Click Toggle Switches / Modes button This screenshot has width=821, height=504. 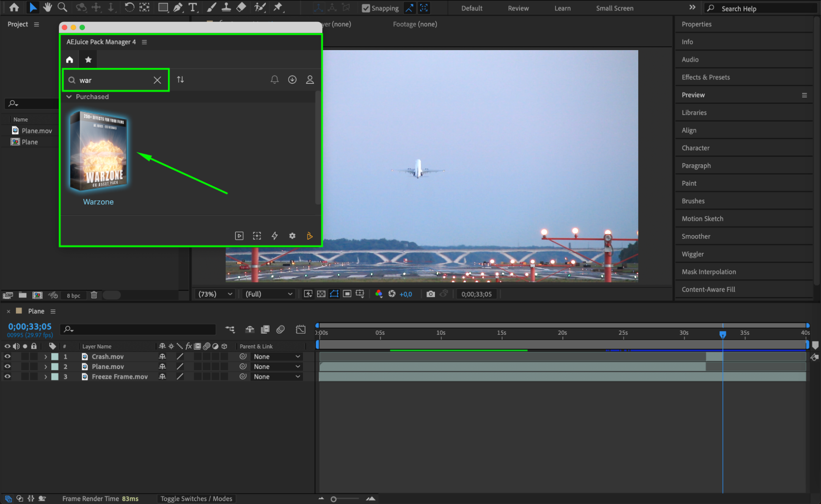tap(196, 499)
